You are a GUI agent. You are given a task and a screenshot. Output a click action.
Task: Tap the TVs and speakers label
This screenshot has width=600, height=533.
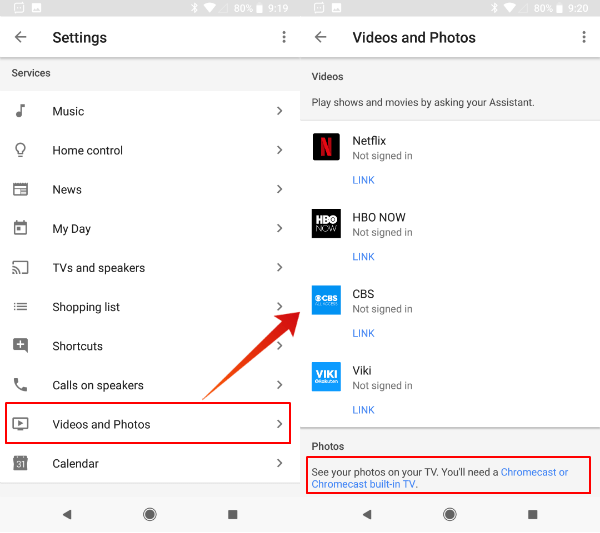(x=99, y=267)
